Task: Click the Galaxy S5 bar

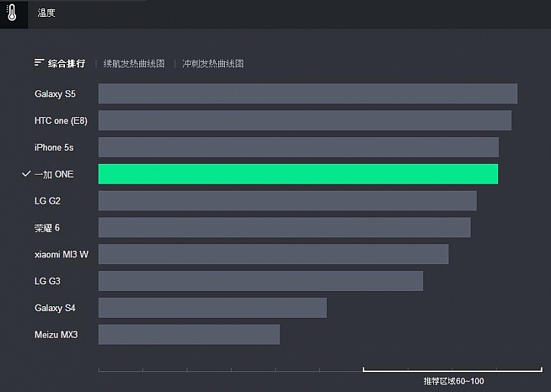Action: tap(308, 93)
